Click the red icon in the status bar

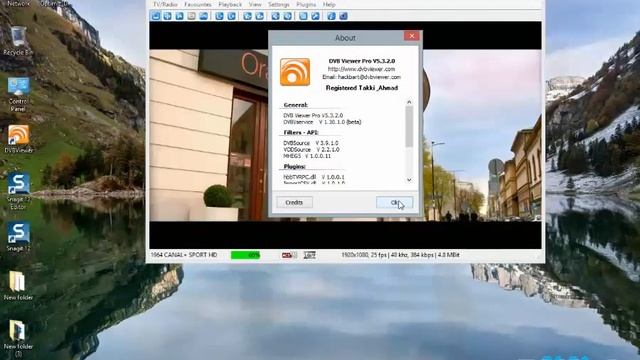pos(289,255)
